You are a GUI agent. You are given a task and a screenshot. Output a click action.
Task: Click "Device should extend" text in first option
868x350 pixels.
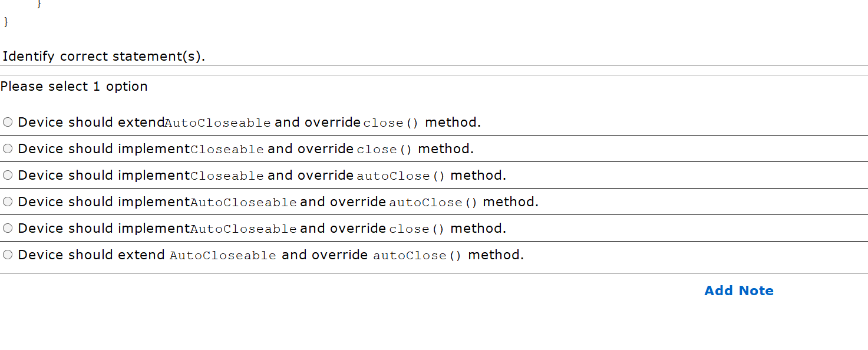point(91,123)
